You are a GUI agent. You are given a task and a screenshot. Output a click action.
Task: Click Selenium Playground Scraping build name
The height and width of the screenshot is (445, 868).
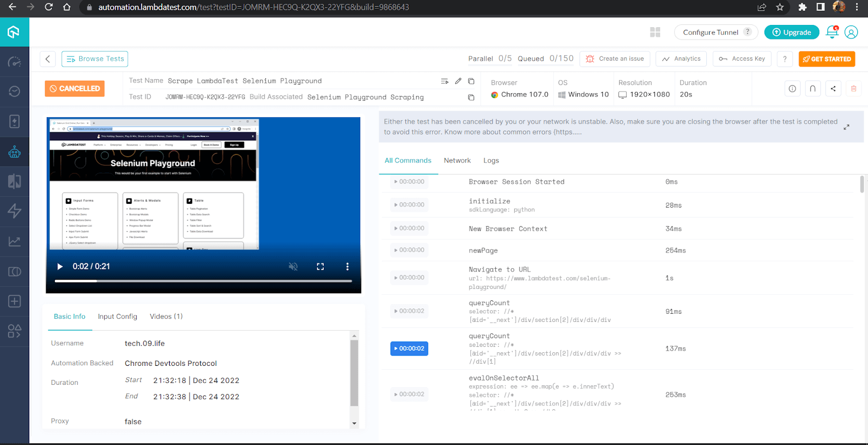(366, 97)
